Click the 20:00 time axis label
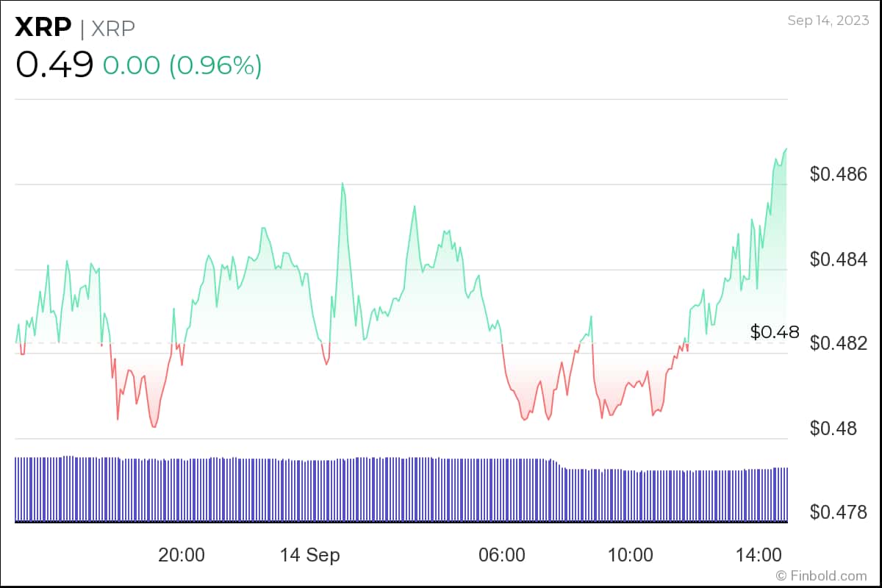Screen dimensions: 882x588 (182, 555)
